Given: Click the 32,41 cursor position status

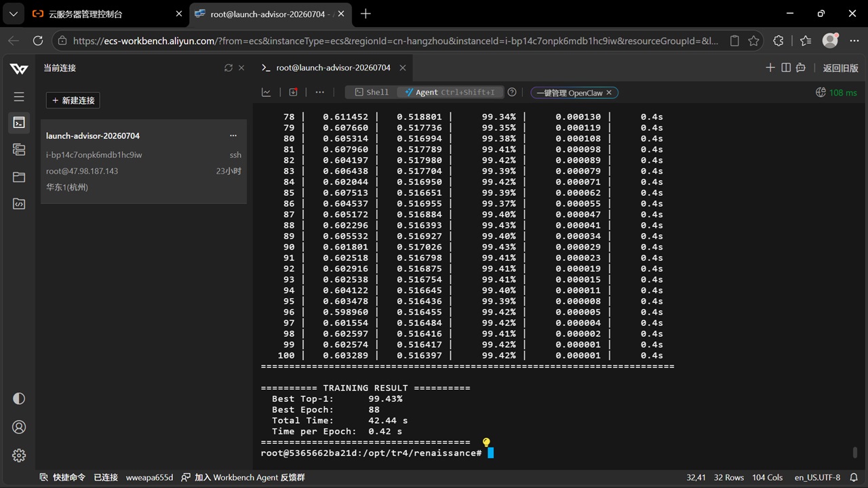Looking at the screenshot, I should click(696, 477).
